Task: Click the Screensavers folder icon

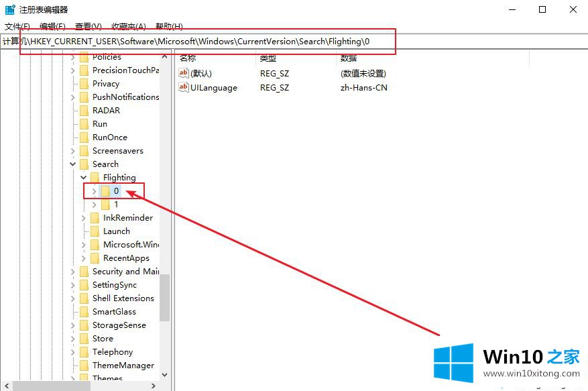Action: (84, 151)
